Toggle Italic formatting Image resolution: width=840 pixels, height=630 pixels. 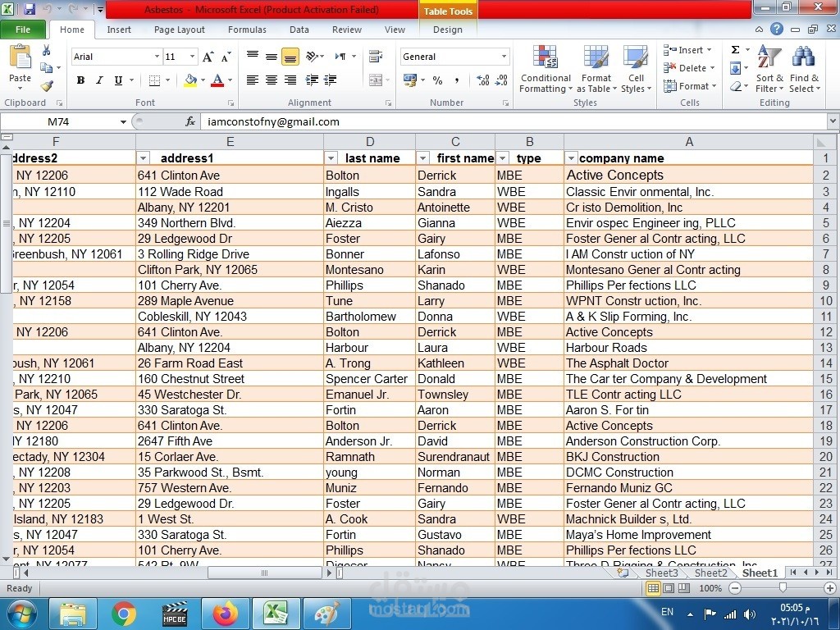click(x=99, y=80)
